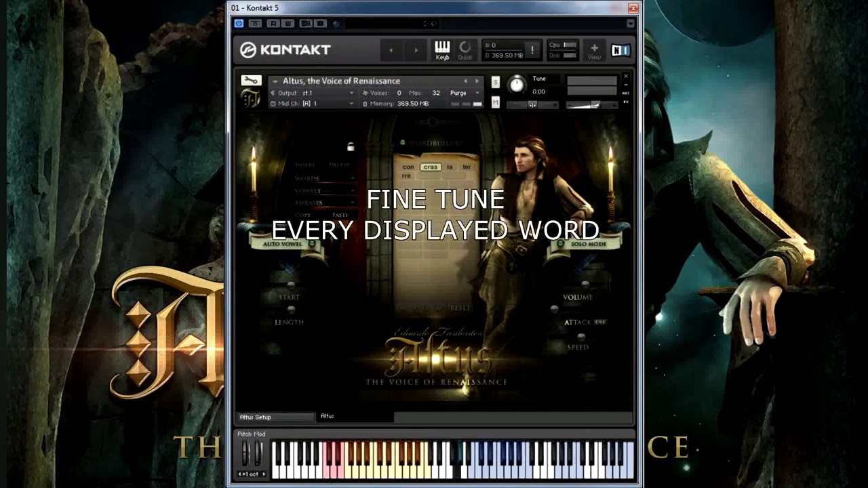The image size is (868, 488).
Task: Click the padlock icon above Insert
Action: tap(351, 146)
